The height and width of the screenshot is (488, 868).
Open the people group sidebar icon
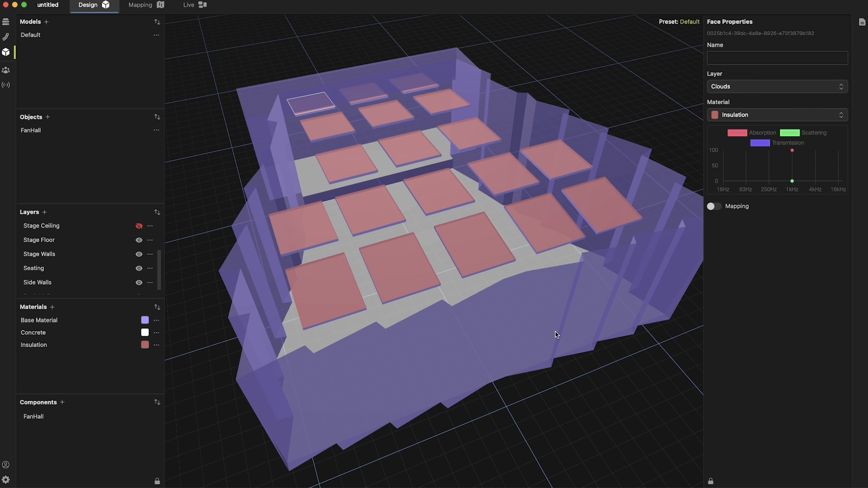coord(6,70)
